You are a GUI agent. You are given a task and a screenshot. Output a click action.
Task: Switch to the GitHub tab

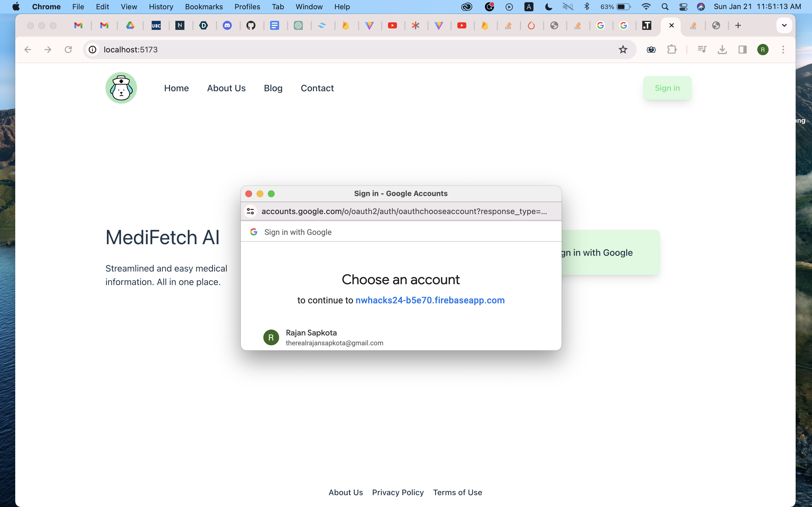tap(251, 25)
